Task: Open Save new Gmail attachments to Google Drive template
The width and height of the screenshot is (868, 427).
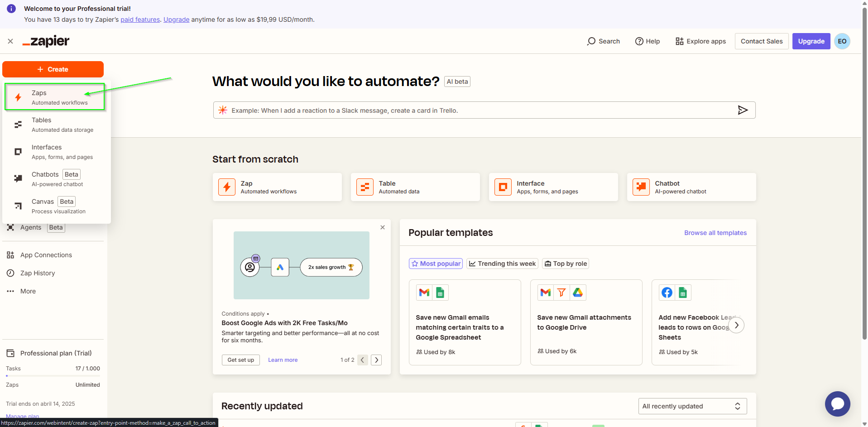Action: point(586,322)
